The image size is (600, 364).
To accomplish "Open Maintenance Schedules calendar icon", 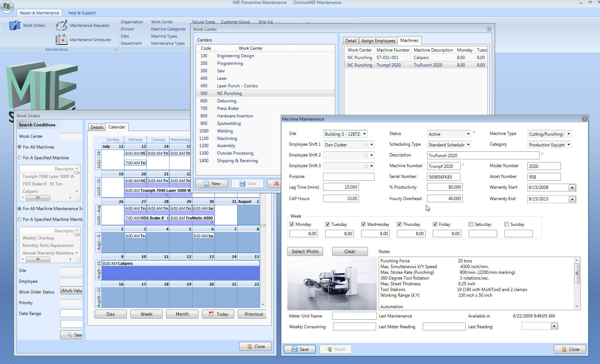I will click(62, 39).
